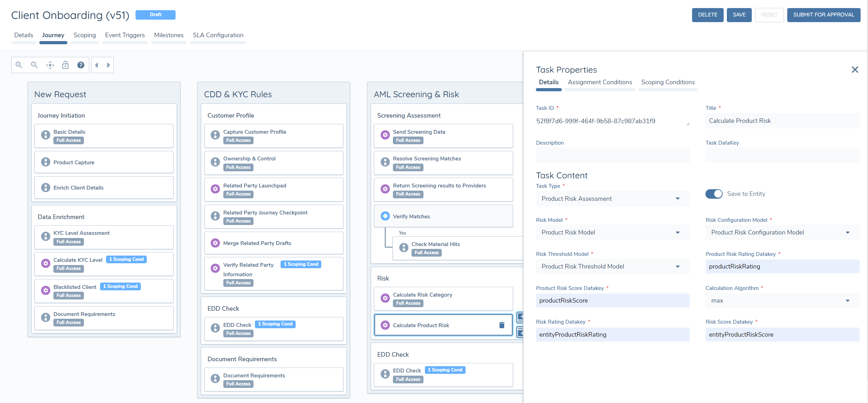Select the zoom in tool on the canvas toolbar
This screenshot has height=403, width=868.
[x=19, y=65]
